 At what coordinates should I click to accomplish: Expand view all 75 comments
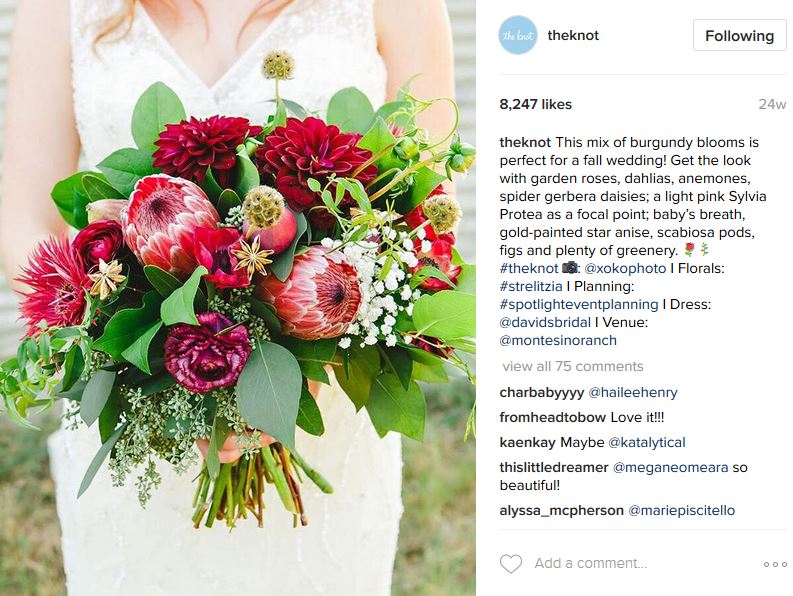(x=572, y=366)
